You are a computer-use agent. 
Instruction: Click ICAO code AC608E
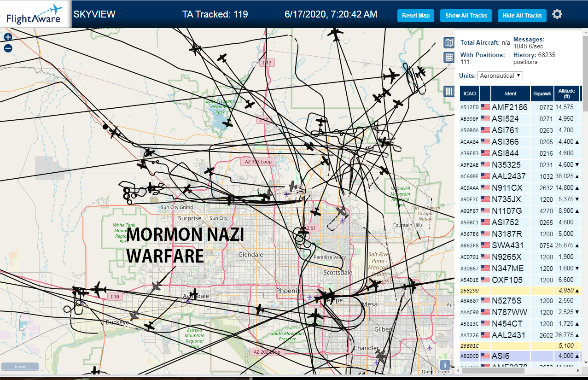pos(470,177)
